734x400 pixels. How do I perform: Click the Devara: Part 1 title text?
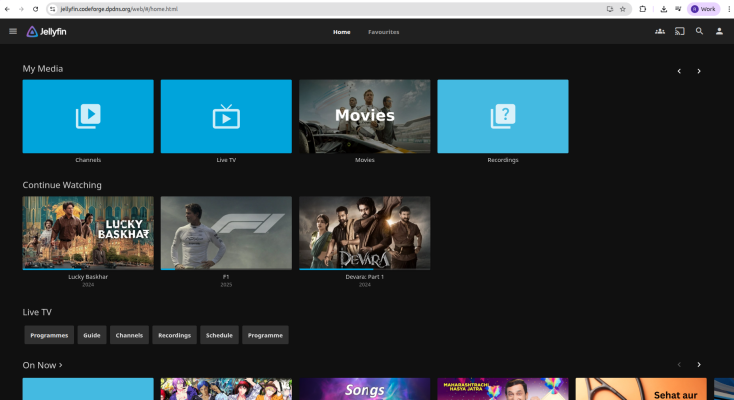point(365,277)
